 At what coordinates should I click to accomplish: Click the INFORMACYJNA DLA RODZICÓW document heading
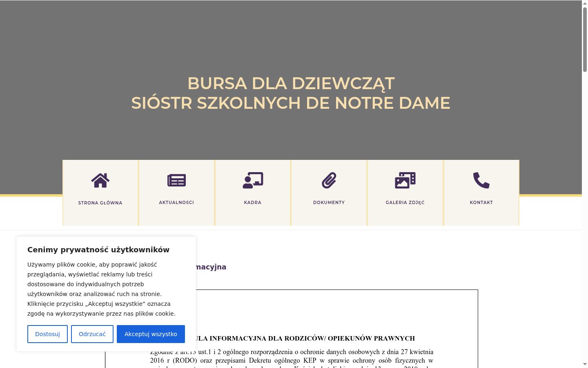(x=305, y=339)
